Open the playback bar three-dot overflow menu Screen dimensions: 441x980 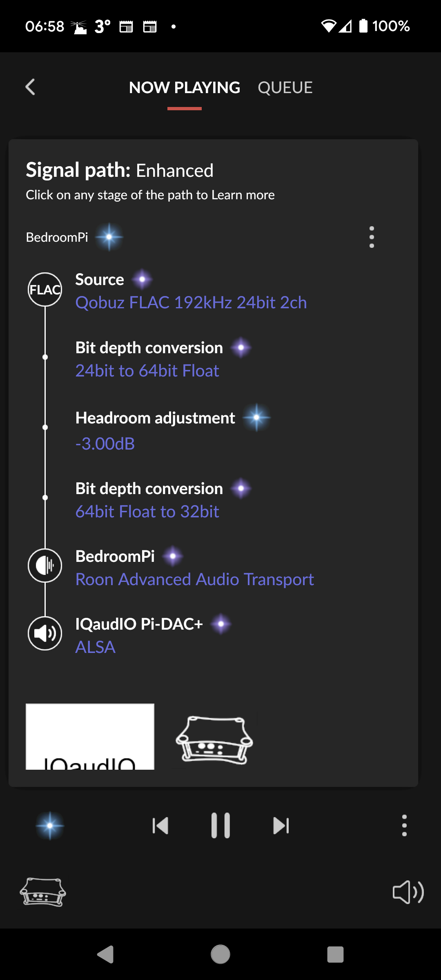coord(404,826)
